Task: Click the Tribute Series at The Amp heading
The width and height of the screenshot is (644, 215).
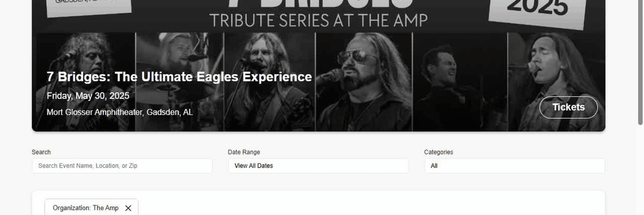Action: 318,20
